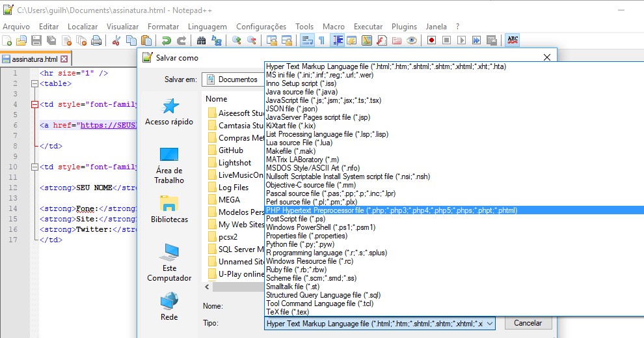Click the Close All toolbar icon
The width and height of the screenshot is (644, 338).
point(81,40)
